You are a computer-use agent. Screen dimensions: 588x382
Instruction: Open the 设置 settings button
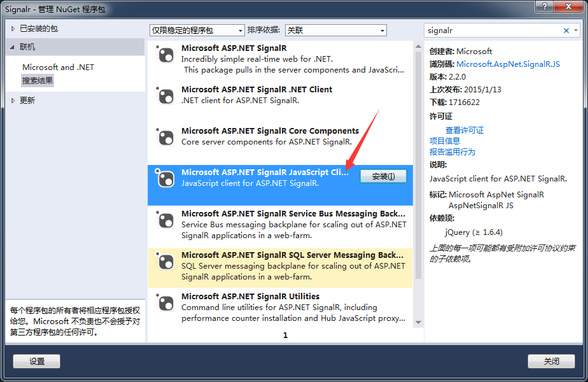coord(37,362)
